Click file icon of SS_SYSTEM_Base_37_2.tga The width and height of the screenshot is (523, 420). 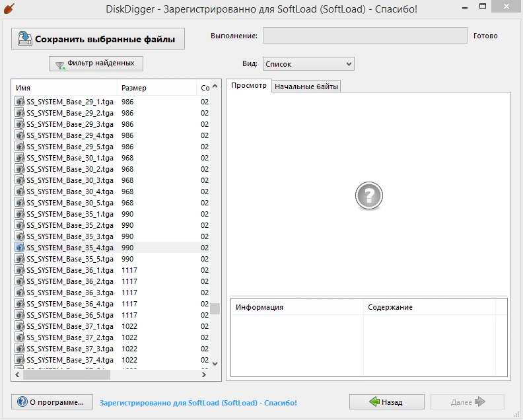point(20,337)
